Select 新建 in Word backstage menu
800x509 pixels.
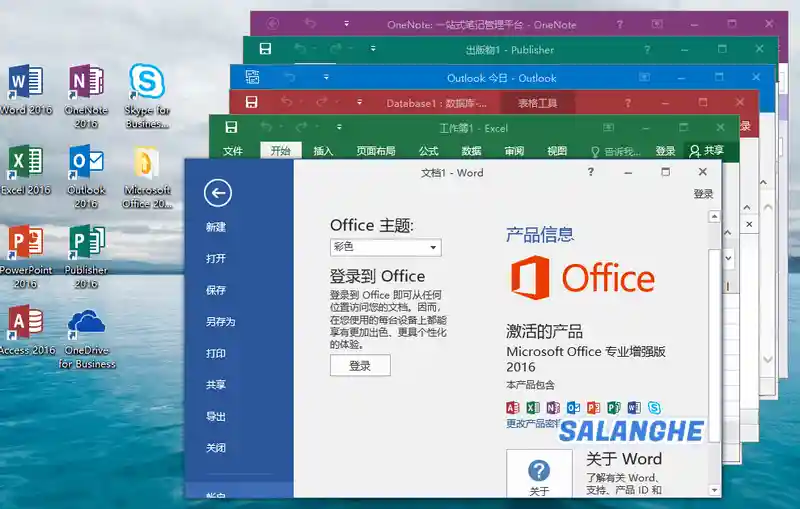(x=216, y=227)
